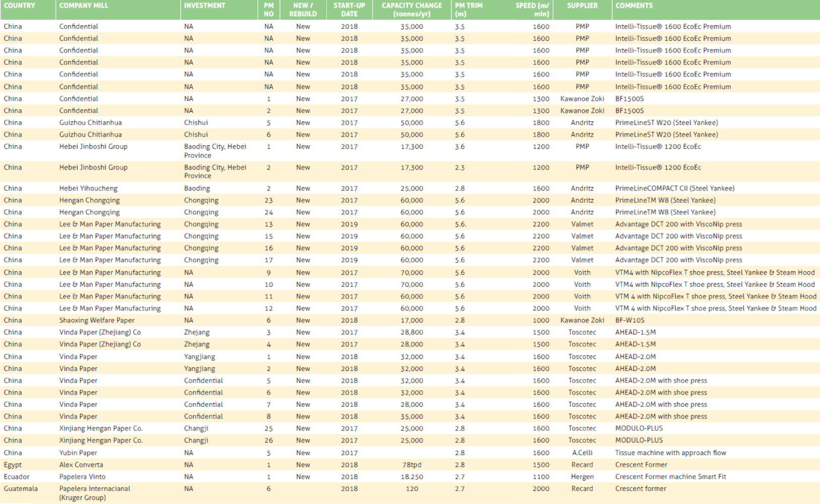Click the Voith supplier in PM 10 row

click(582, 285)
